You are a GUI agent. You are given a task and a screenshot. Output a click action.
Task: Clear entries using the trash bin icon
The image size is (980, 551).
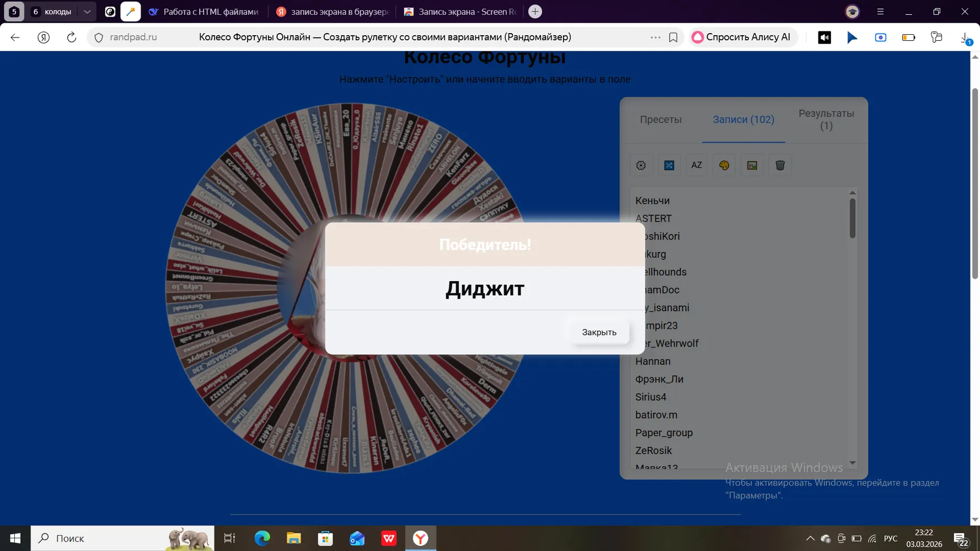click(780, 165)
